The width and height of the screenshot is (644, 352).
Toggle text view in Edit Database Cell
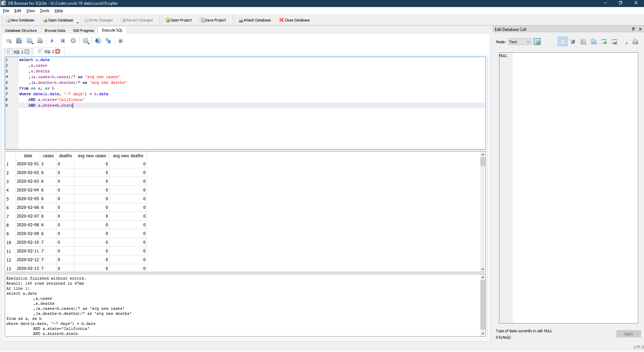click(562, 42)
